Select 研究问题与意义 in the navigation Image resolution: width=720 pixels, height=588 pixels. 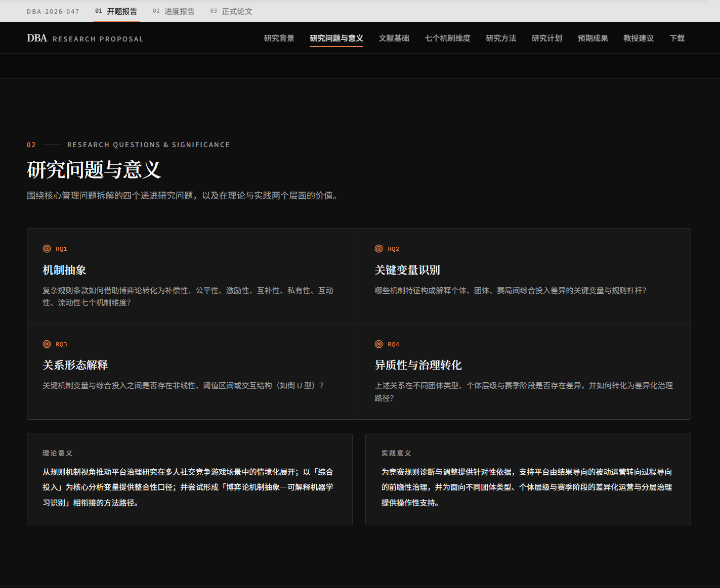[336, 38]
